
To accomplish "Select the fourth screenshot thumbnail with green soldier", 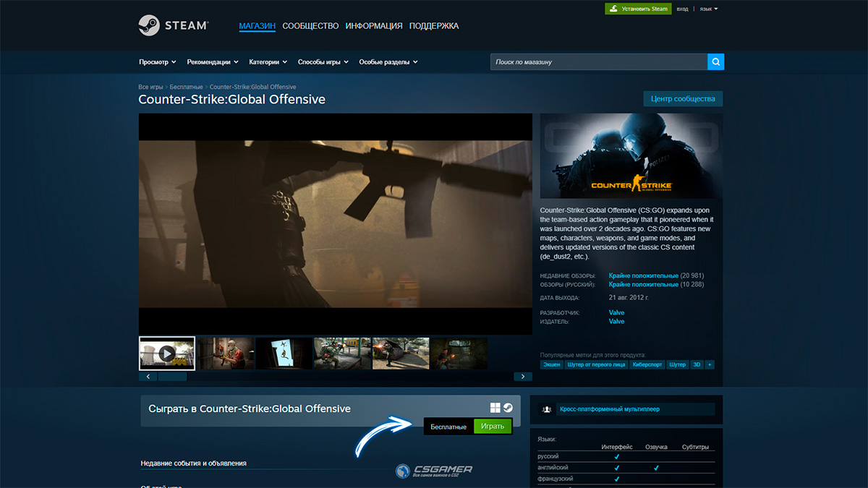I will (342, 354).
